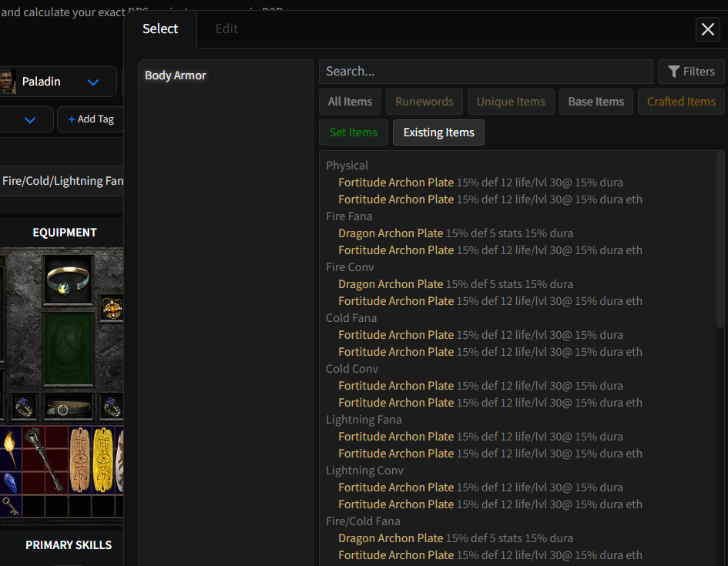Viewport: 728px width, 566px height.
Task: Click the Add Tag button
Action: point(91,119)
